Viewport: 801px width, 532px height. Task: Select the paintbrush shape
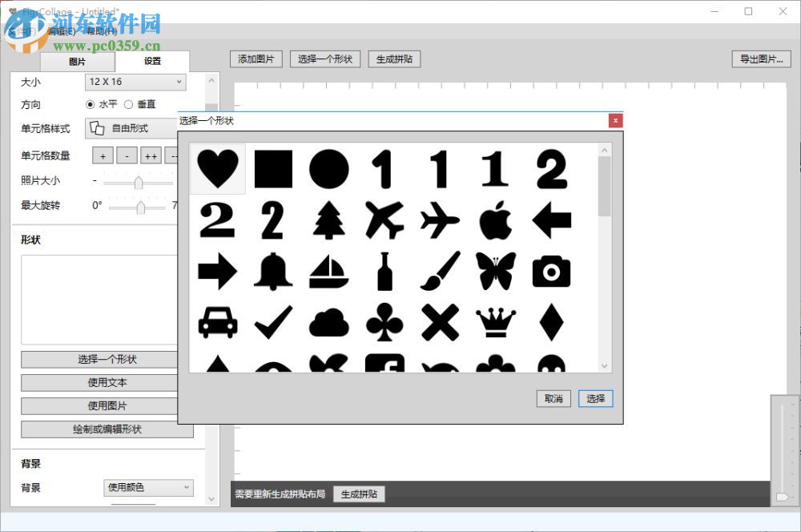[x=438, y=271]
